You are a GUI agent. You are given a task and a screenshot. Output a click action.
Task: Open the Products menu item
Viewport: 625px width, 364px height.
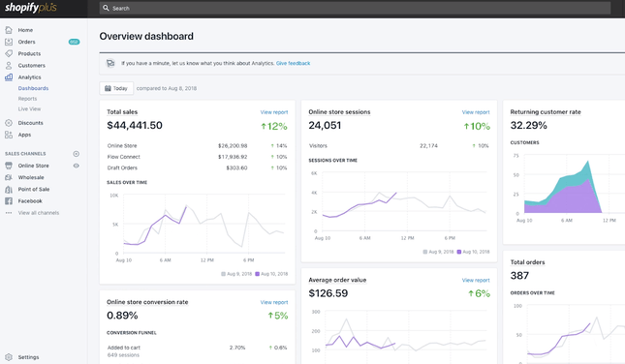click(29, 53)
